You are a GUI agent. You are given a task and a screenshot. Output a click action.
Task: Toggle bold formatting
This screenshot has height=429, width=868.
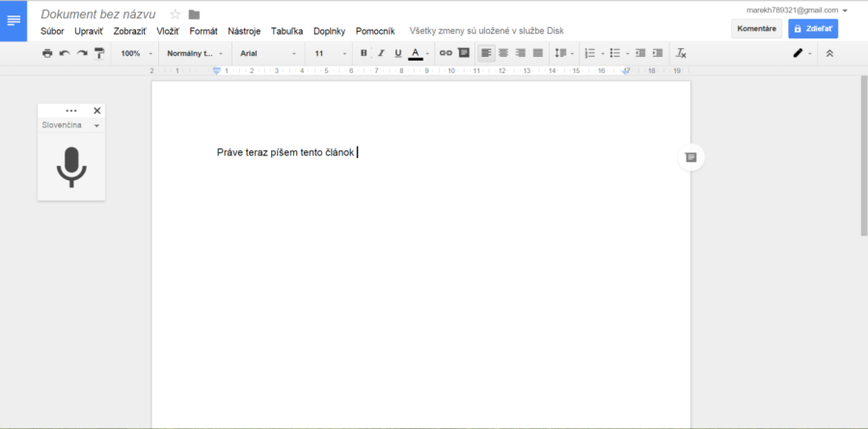coord(364,53)
